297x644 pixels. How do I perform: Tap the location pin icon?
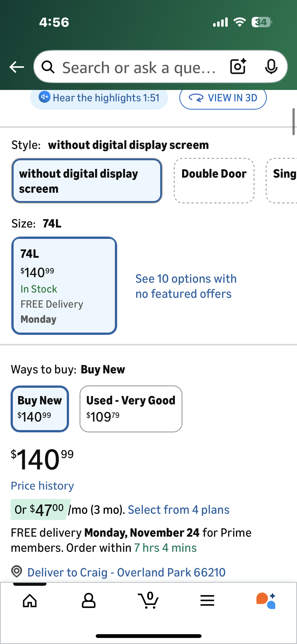click(17, 571)
